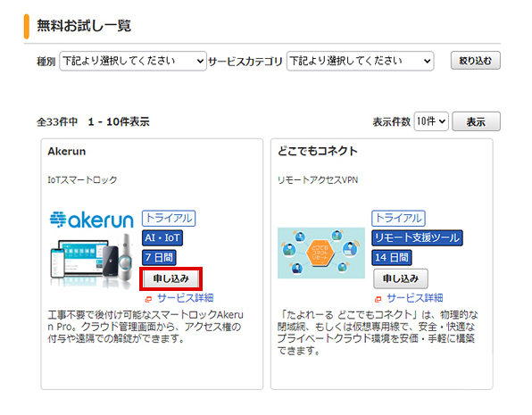Click the 無料お試し一覧 heading
This screenshot has height=415, width=532.
click(84, 26)
